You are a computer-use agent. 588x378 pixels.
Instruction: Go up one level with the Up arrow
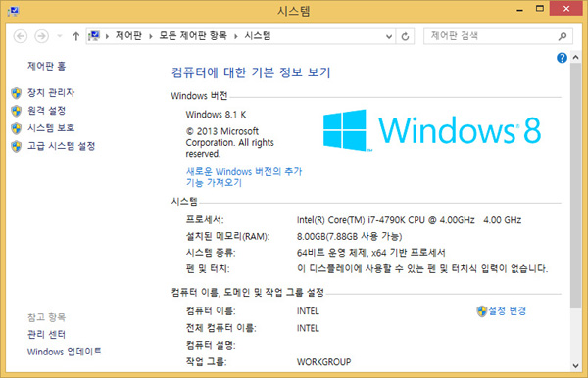coord(76,36)
